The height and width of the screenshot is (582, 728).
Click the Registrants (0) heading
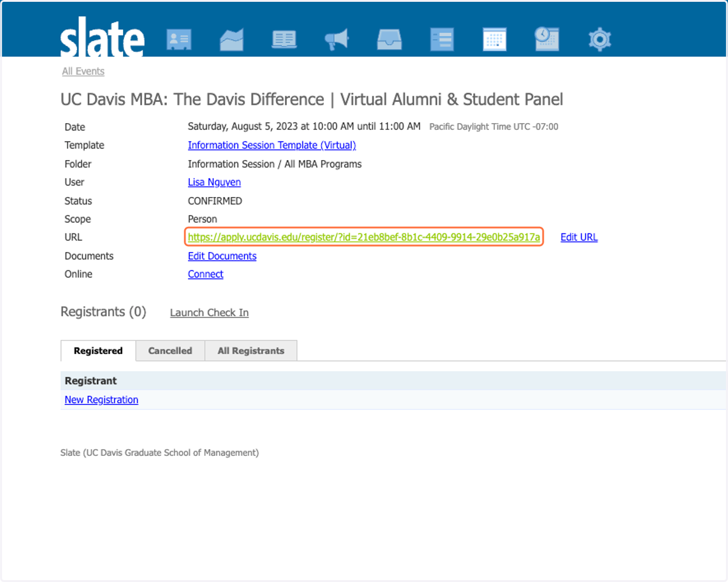point(104,312)
